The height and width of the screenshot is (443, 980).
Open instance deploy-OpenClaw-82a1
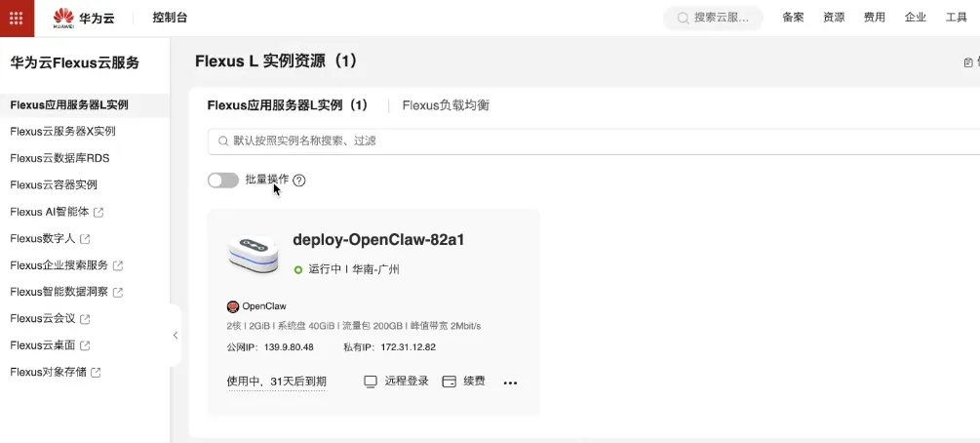tap(378, 240)
